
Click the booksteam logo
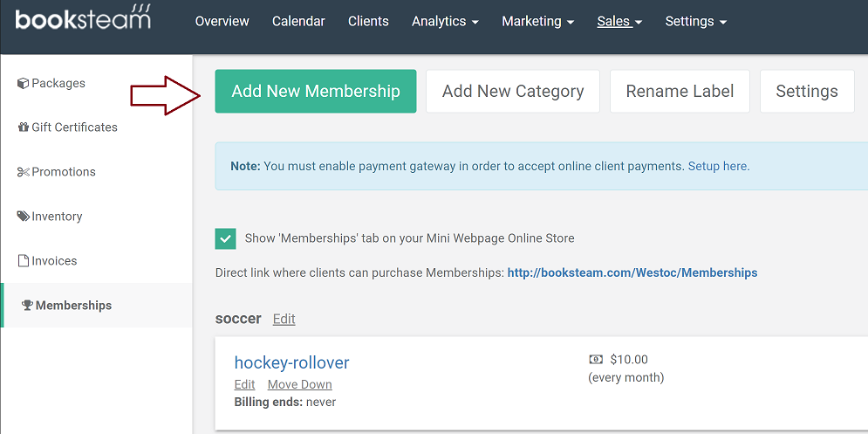(x=83, y=17)
